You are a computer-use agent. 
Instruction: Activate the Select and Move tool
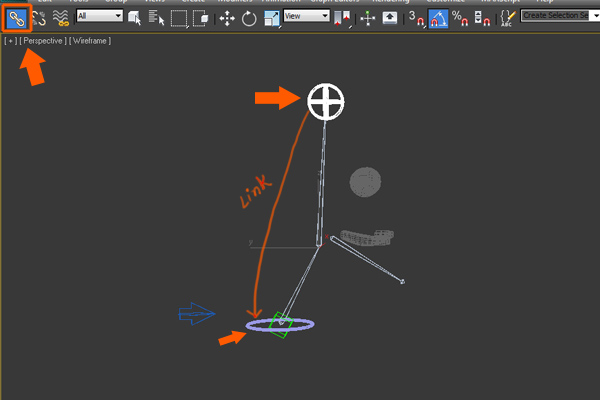point(227,18)
